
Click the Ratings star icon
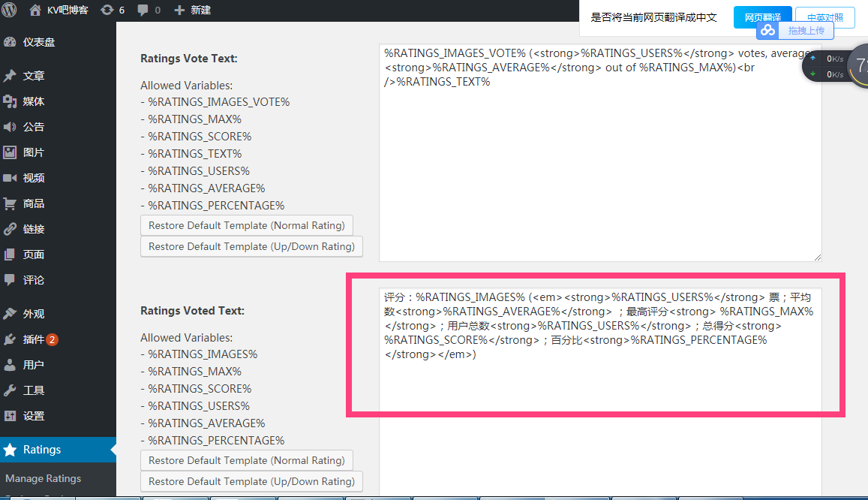point(10,450)
